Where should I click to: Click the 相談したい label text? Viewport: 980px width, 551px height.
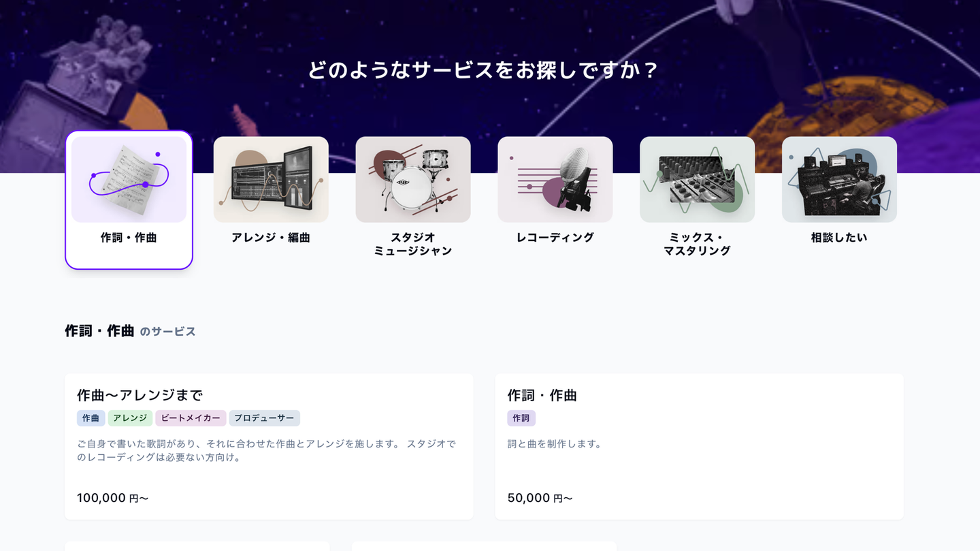tap(839, 238)
